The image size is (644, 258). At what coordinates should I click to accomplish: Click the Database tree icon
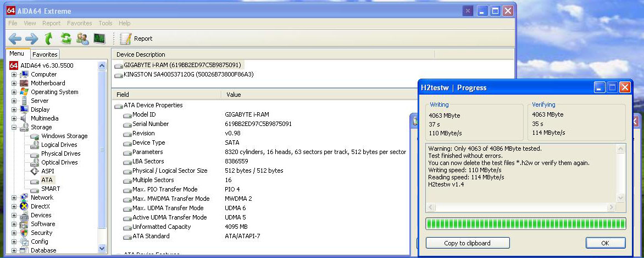coord(24,250)
